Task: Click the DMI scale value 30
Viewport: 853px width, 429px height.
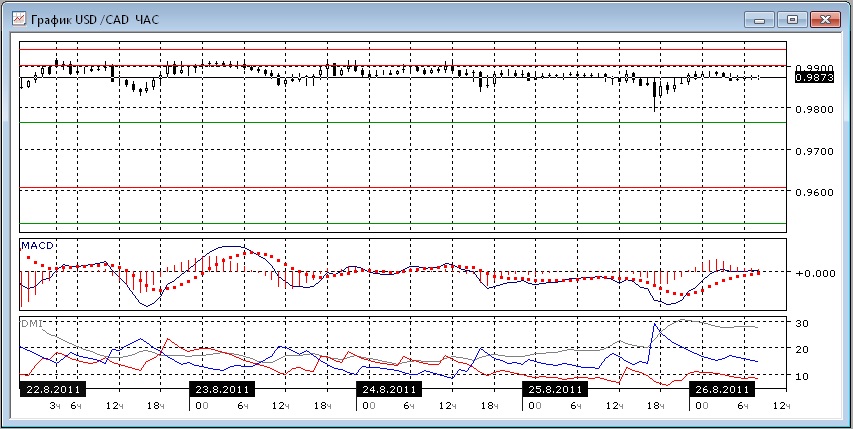Action: (803, 323)
